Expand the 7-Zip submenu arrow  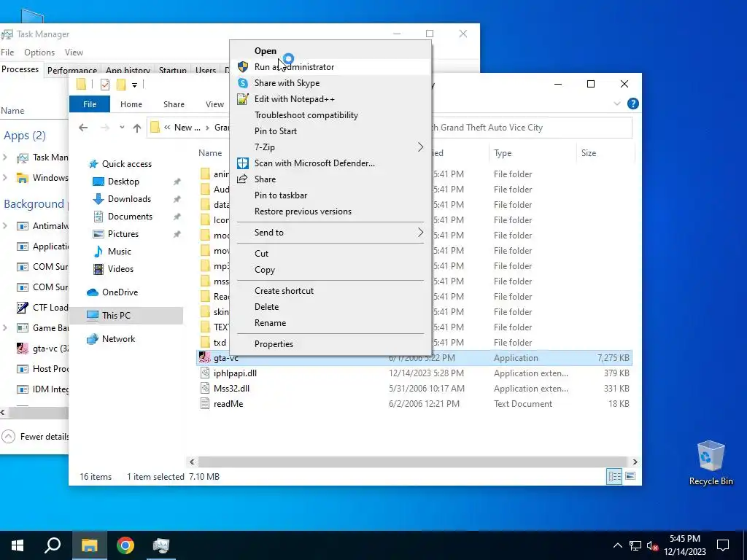(420, 147)
